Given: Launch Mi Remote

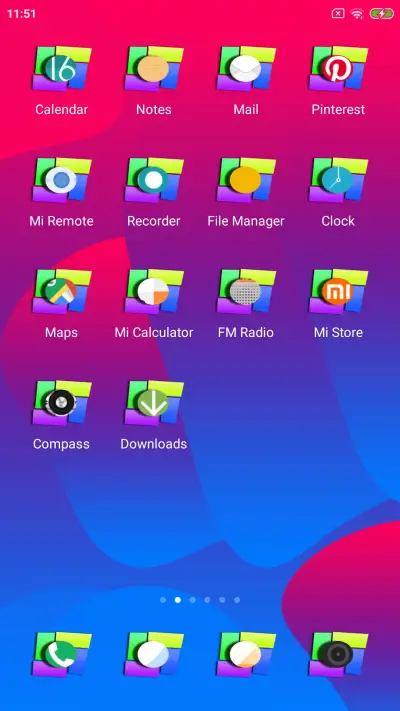Looking at the screenshot, I should (x=62, y=180).
